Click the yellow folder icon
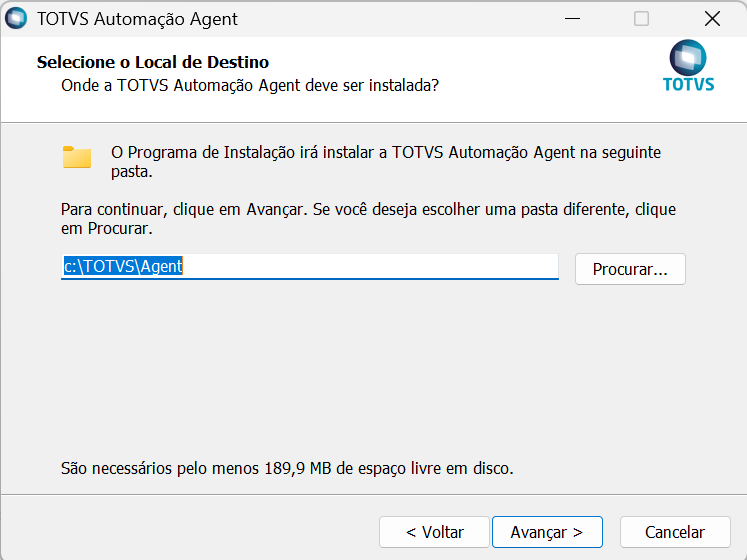The image size is (747, 560). tap(77, 157)
